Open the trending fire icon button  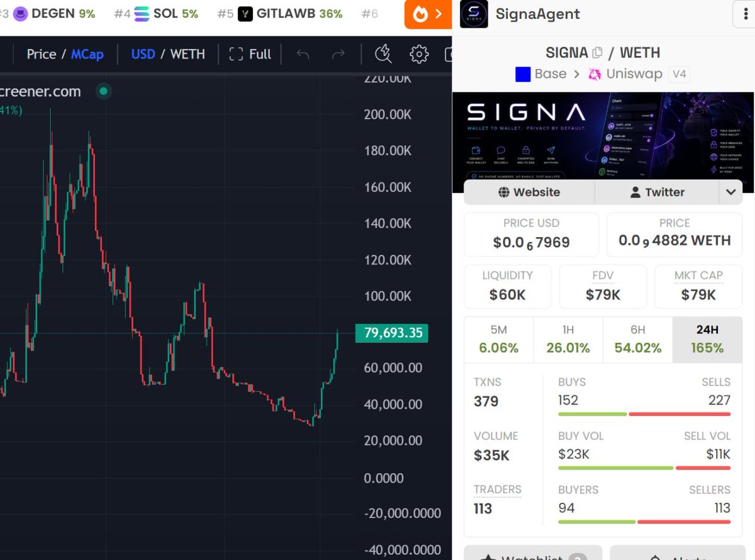428,14
